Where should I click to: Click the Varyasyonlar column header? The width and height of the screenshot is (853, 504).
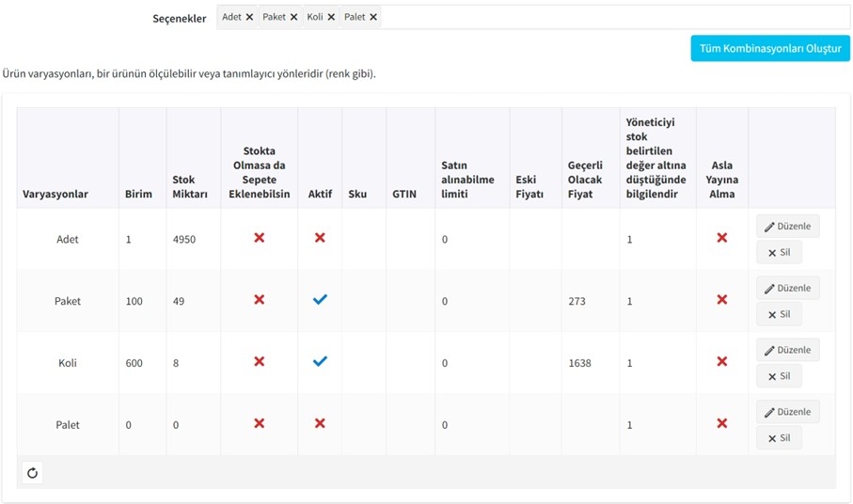(55, 194)
